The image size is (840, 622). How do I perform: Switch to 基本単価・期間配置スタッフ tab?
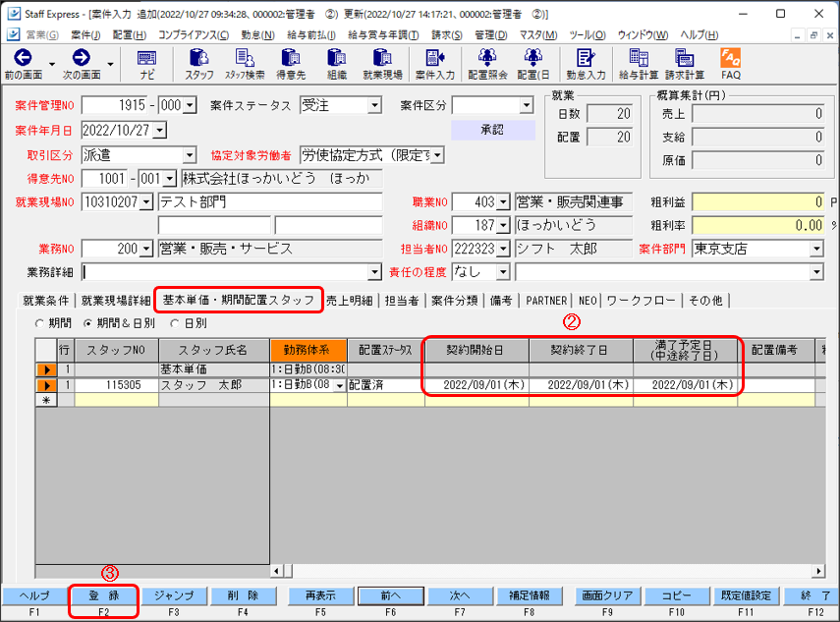[x=239, y=300]
